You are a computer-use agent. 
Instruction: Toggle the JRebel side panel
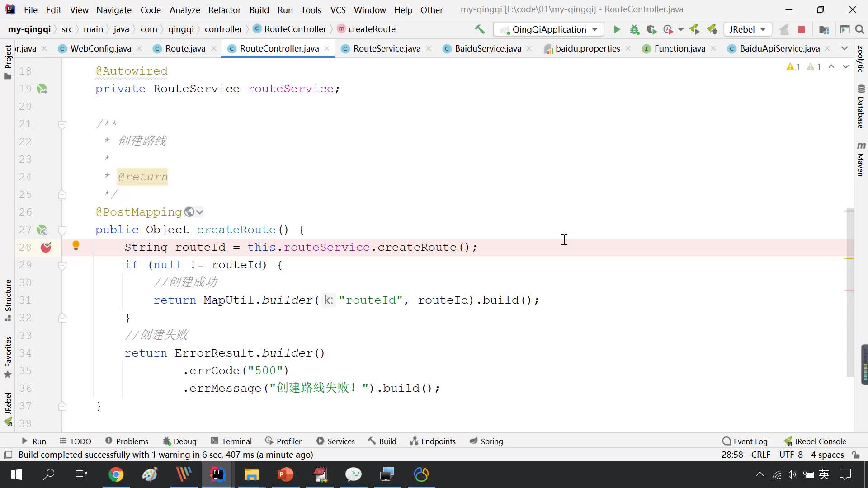[8, 409]
